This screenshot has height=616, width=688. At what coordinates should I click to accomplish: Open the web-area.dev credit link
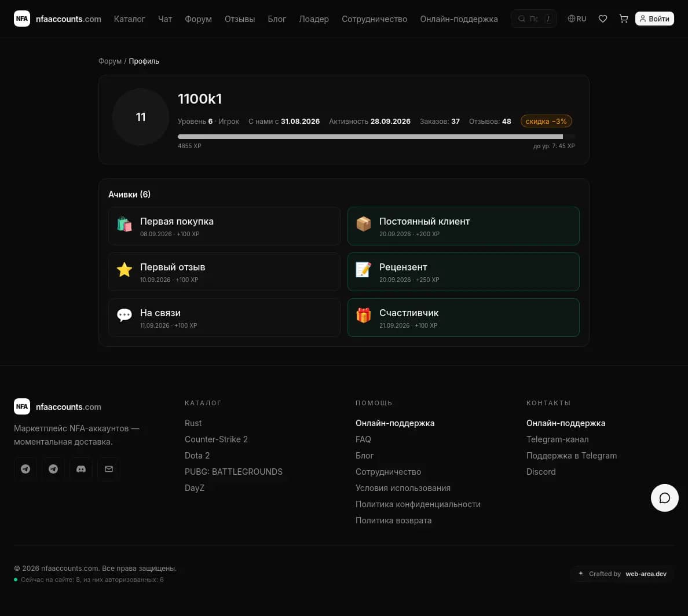point(646,574)
